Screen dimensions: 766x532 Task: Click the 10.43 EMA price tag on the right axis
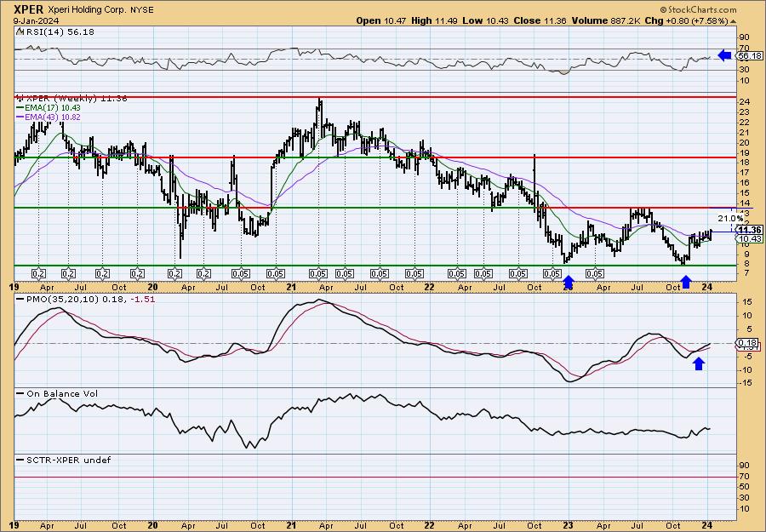pyautogui.click(x=748, y=239)
